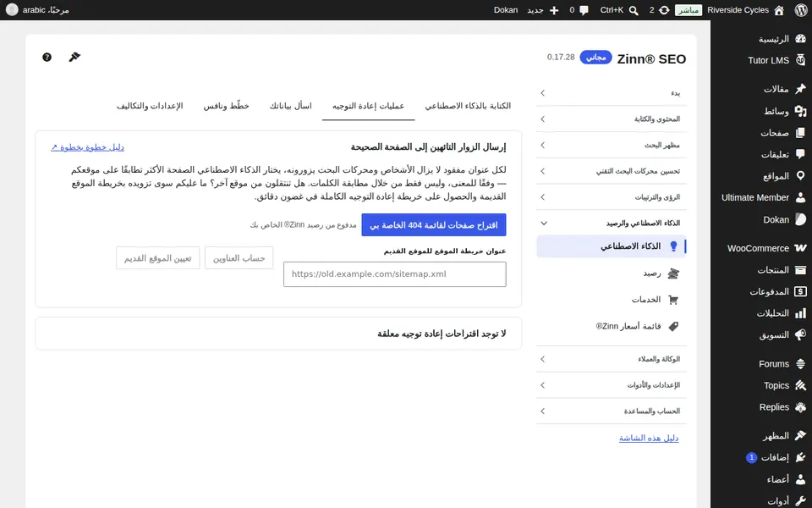Click the التحليلات bar chart icon
This screenshot has height=508, width=812.
(801, 313)
